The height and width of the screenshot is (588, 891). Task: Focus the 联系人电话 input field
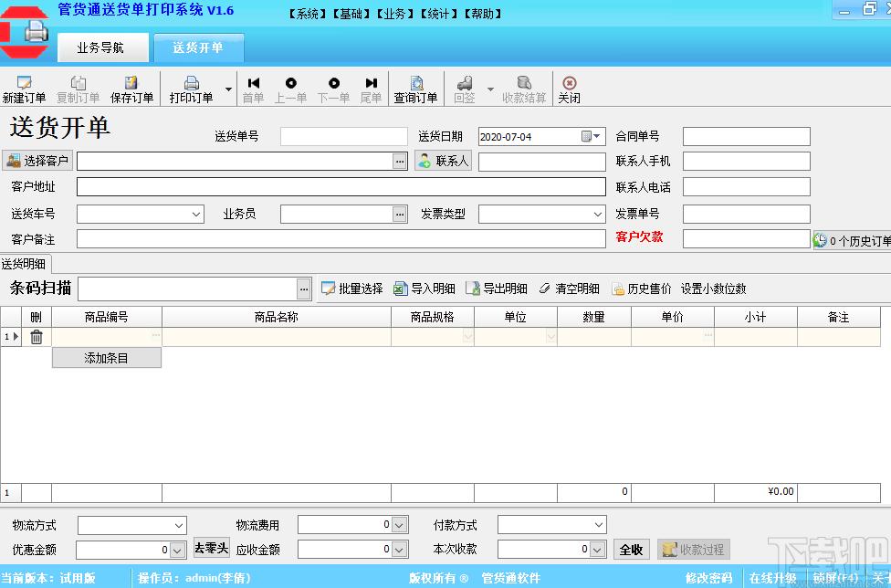(746, 187)
